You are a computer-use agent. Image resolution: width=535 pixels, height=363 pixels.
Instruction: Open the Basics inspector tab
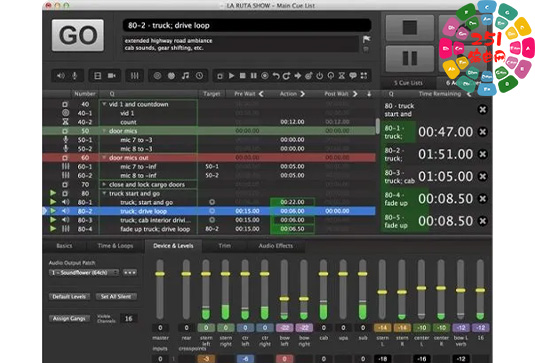coord(64,246)
